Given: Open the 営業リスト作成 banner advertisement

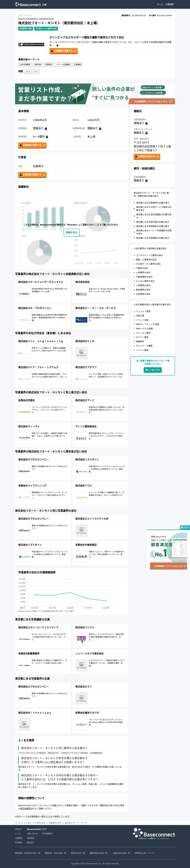Looking at the screenshot, I should pyautogui.click(x=95, y=94).
